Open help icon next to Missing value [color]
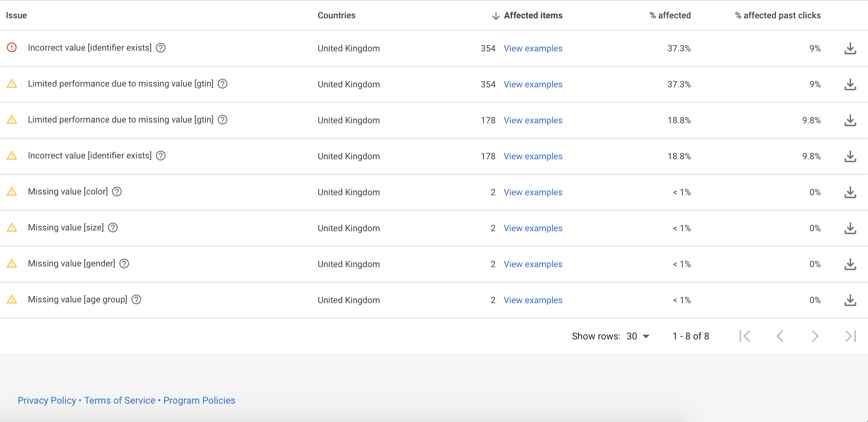Screen dimensions: 868x422 (x=117, y=192)
